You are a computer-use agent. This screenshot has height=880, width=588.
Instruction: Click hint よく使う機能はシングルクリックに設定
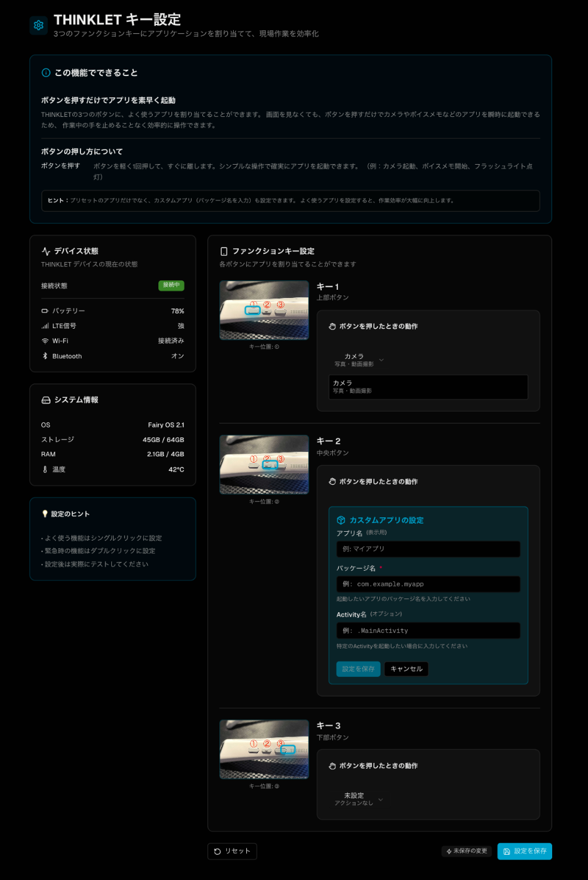point(102,539)
